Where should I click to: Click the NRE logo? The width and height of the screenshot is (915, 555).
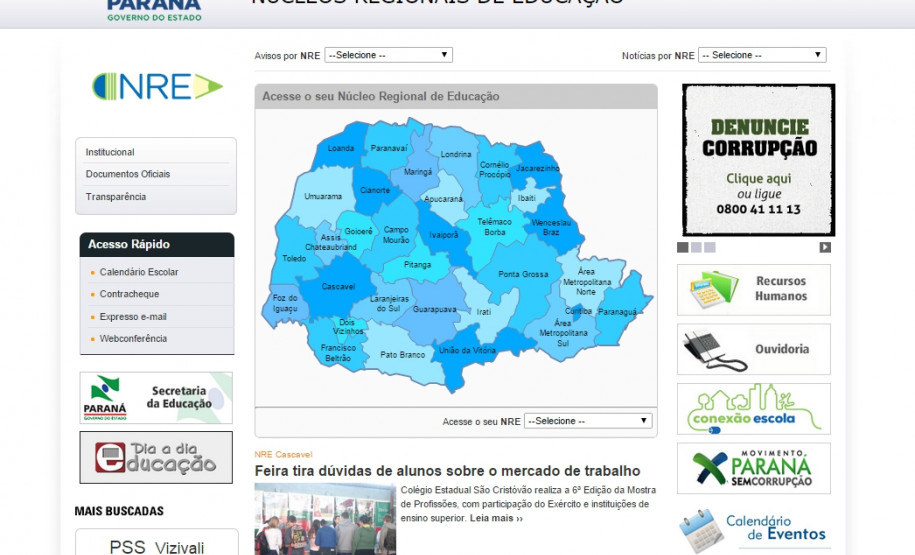pos(158,86)
